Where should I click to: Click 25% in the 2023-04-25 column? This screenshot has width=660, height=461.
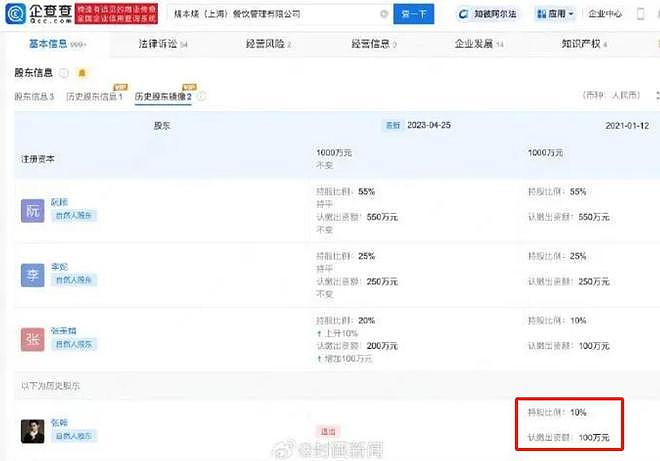pyautogui.click(x=366, y=256)
